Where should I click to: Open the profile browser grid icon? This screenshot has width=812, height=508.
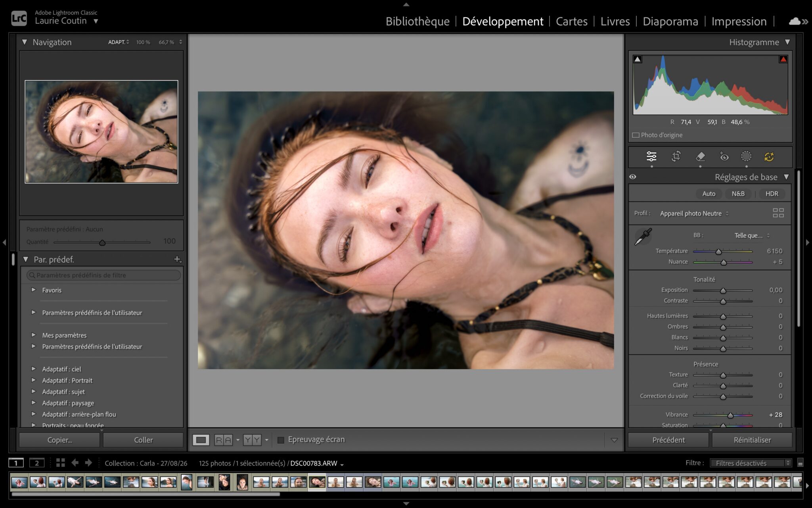pos(778,213)
